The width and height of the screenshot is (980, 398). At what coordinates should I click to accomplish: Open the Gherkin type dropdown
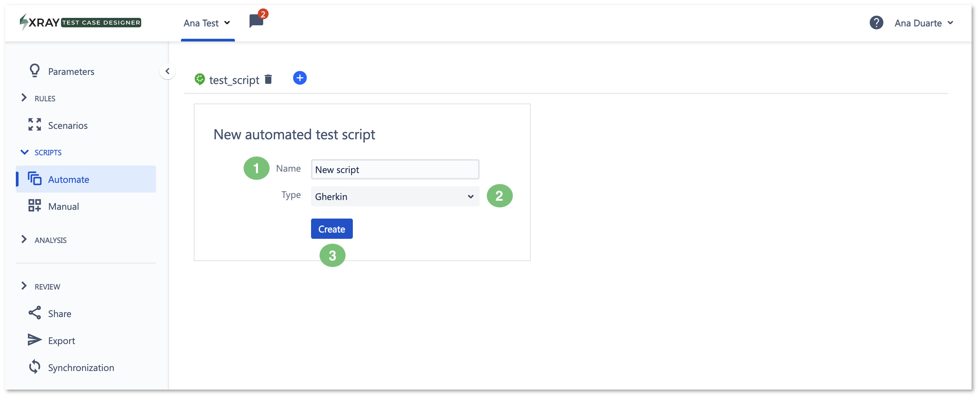[x=395, y=197]
